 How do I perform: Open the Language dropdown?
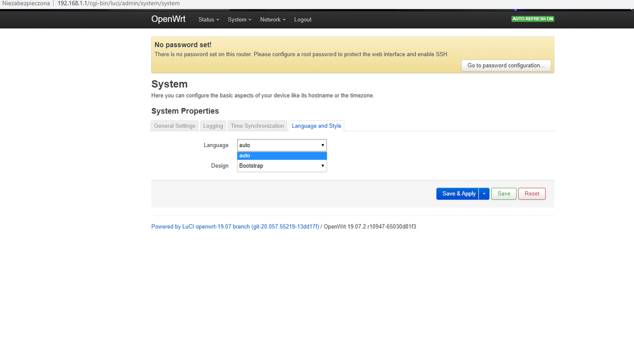pos(282,145)
